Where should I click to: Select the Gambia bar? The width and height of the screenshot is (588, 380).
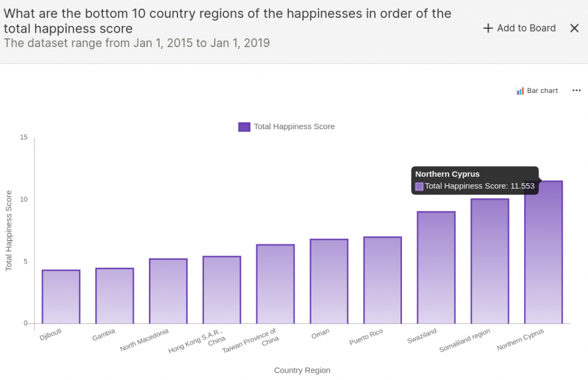tap(114, 296)
